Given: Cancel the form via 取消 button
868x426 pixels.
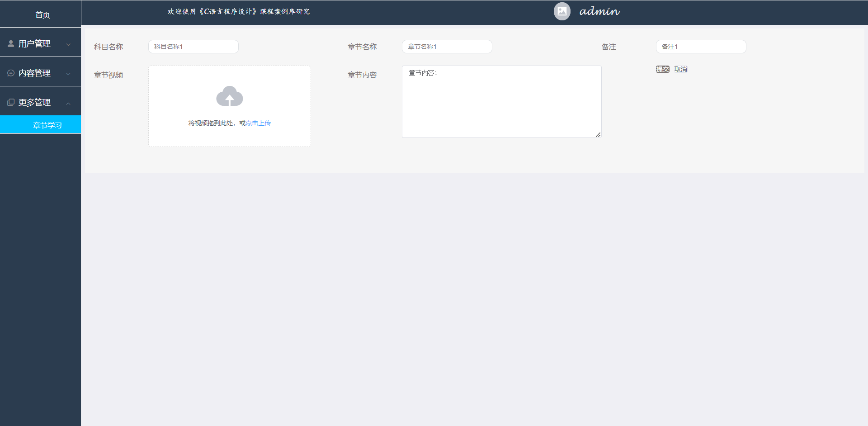Looking at the screenshot, I should pyautogui.click(x=680, y=69).
